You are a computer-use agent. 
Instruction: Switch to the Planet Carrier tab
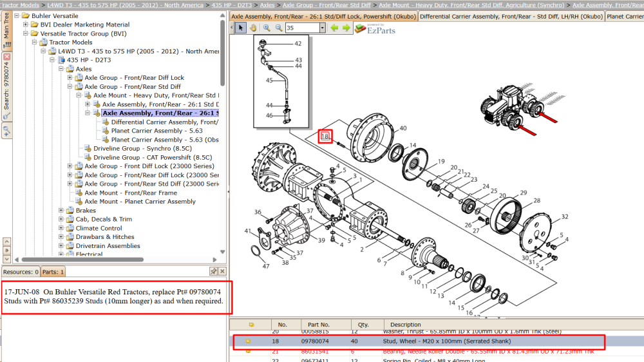(625, 17)
